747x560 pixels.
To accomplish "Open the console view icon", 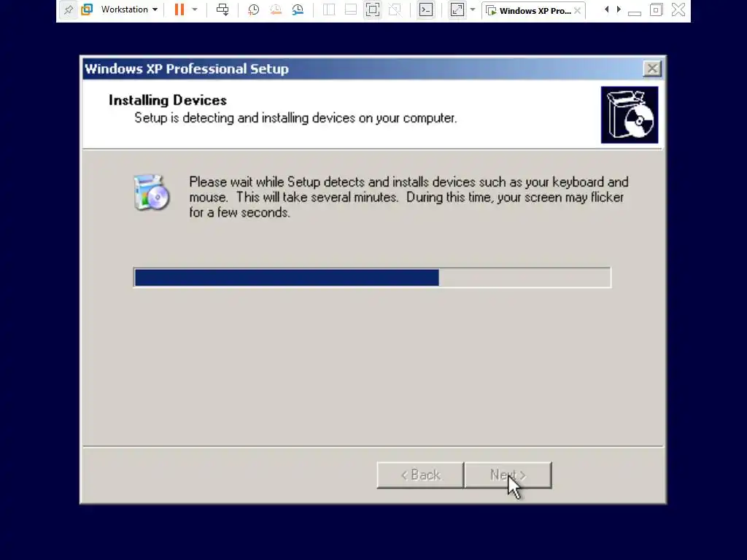I will 426,9.
